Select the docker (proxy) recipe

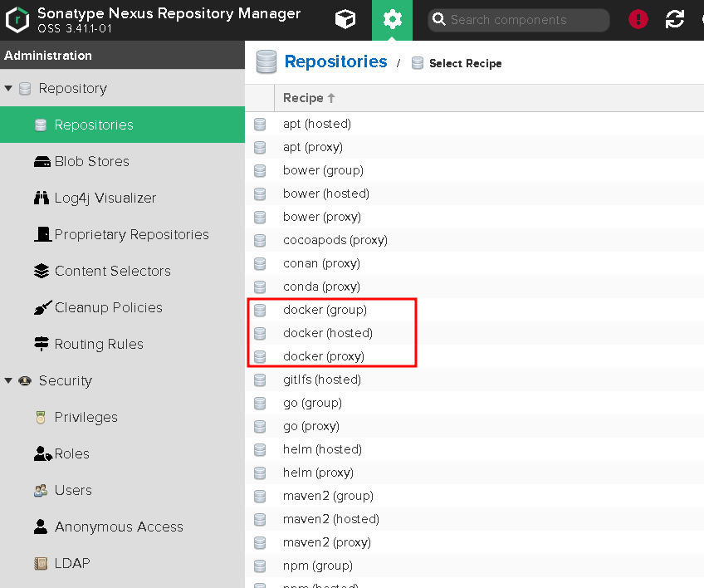[474, 356]
